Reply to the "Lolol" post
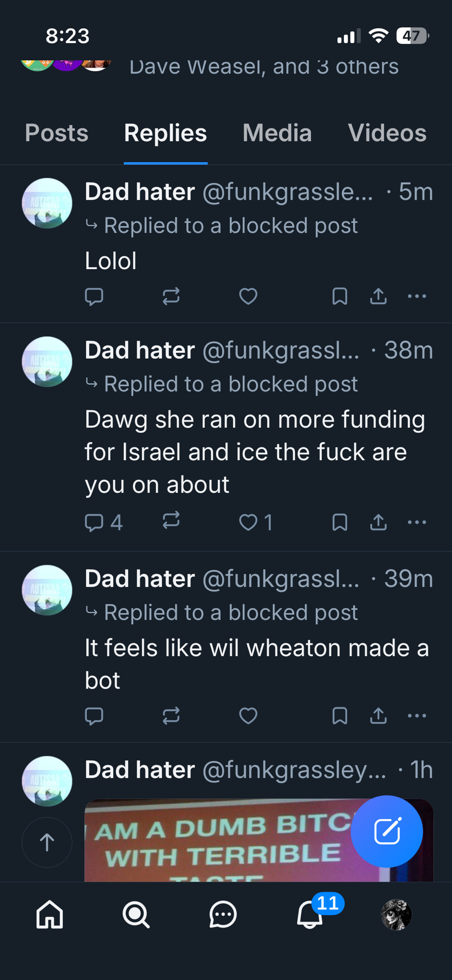Image resolution: width=452 pixels, height=980 pixels. 94,296
